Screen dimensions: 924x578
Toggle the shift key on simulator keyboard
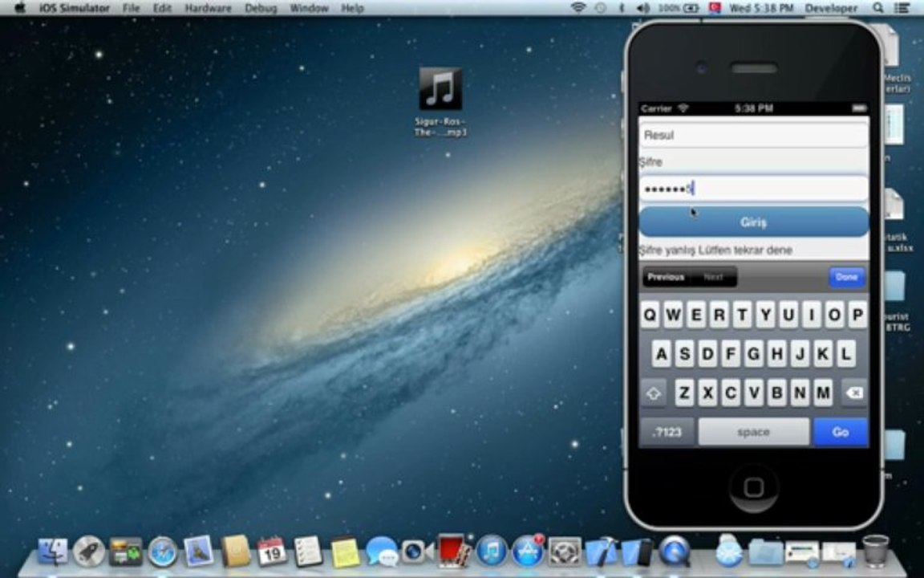point(653,393)
